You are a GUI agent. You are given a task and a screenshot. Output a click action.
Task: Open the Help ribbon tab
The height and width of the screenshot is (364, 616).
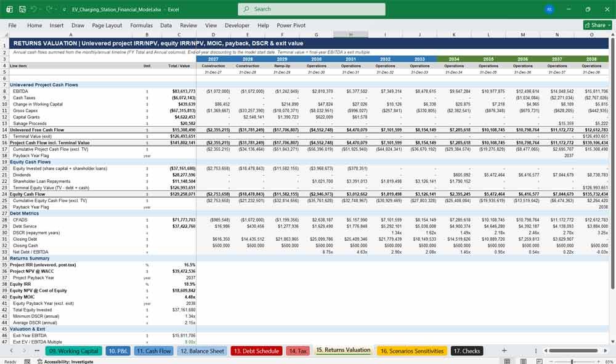tap(263, 25)
